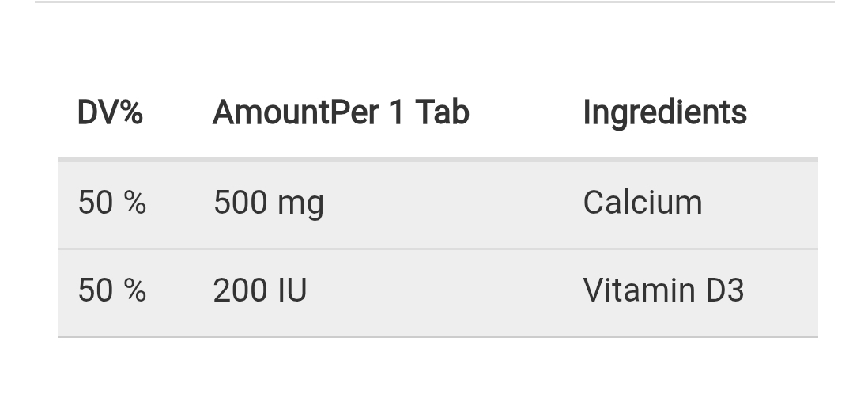Click the DV% column header
868x406 pixels.
110,112
